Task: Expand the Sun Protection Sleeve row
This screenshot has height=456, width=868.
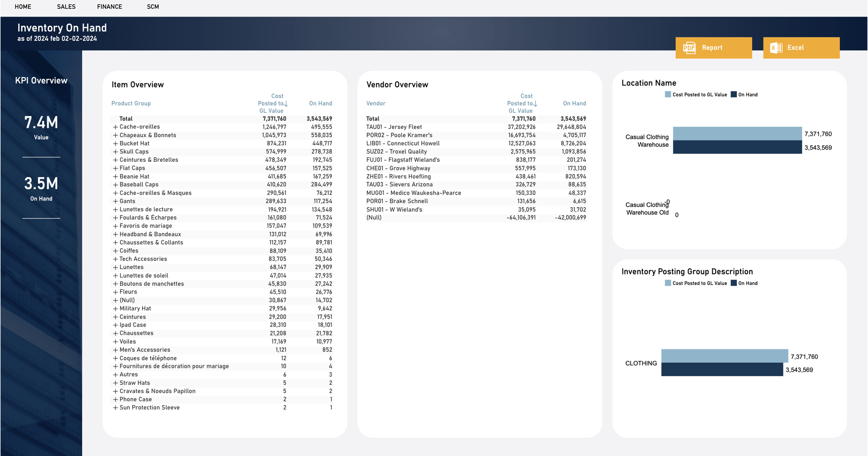Action: click(115, 408)
